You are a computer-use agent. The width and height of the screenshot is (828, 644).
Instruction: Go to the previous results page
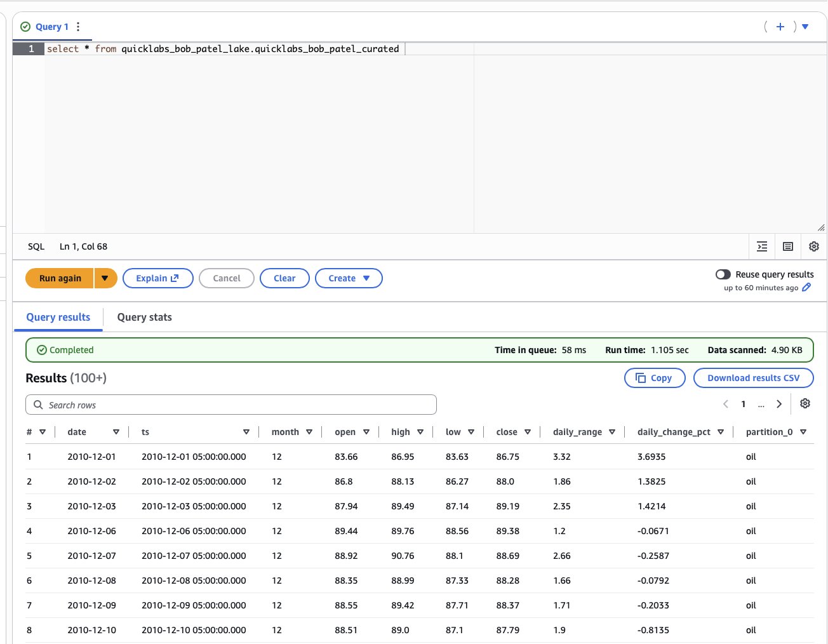click(x=726, y=404)
